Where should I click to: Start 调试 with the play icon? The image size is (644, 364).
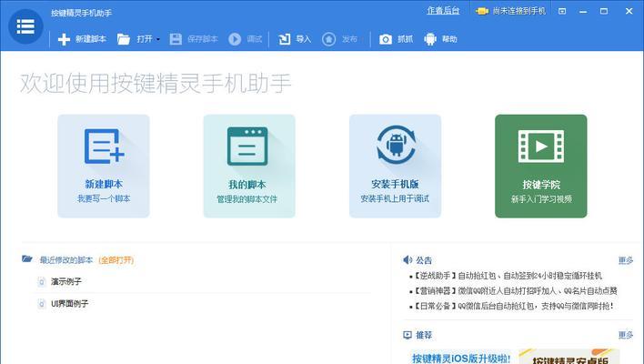(x=235, y=39)
